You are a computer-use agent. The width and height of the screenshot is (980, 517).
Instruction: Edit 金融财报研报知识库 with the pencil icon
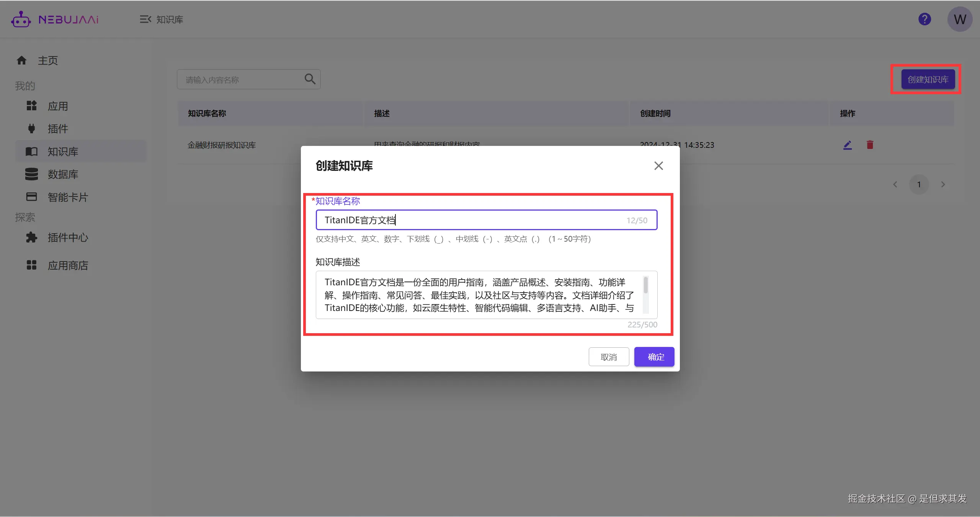[848, 145]
